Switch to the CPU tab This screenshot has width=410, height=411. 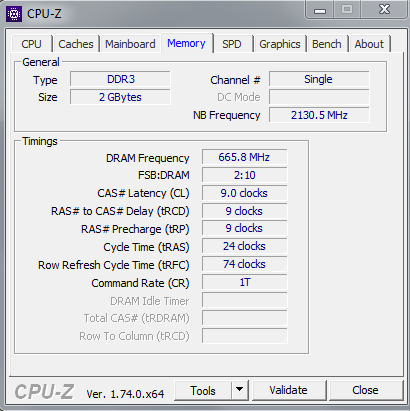point(31,44)
